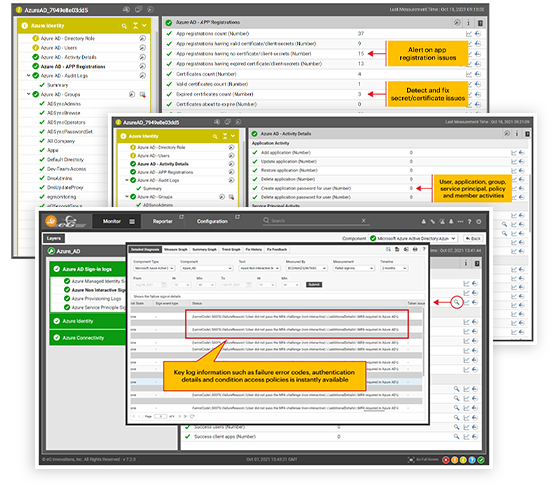Click graph icon for Success client apps row
Viewport: 558px width, 501px height.
466,437
